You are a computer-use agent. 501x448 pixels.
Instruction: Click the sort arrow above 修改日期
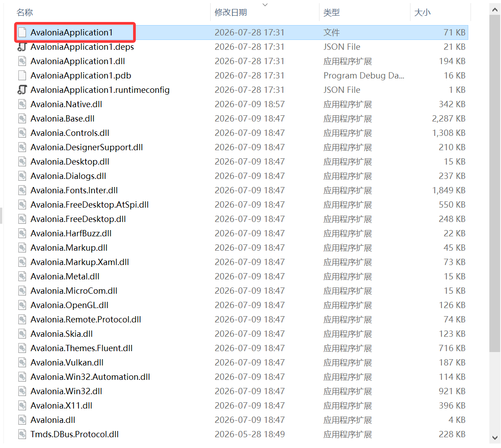(265, 5)
